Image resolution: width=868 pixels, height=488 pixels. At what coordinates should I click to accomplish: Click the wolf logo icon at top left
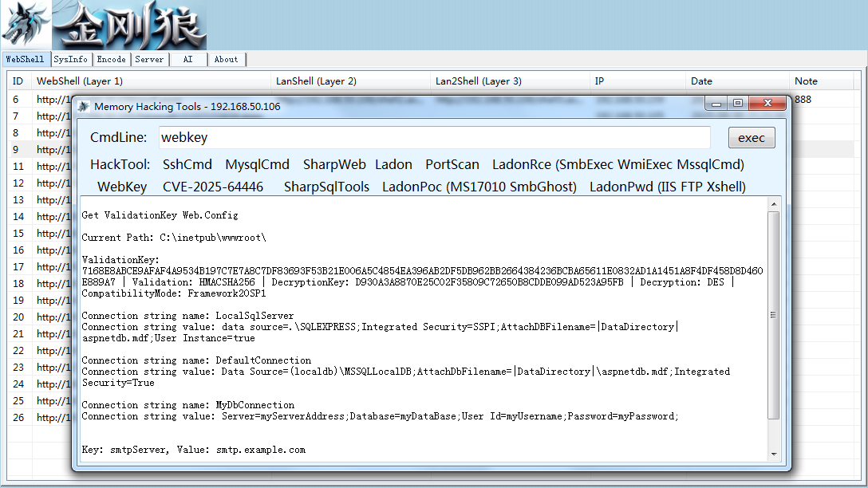(26, 25)
